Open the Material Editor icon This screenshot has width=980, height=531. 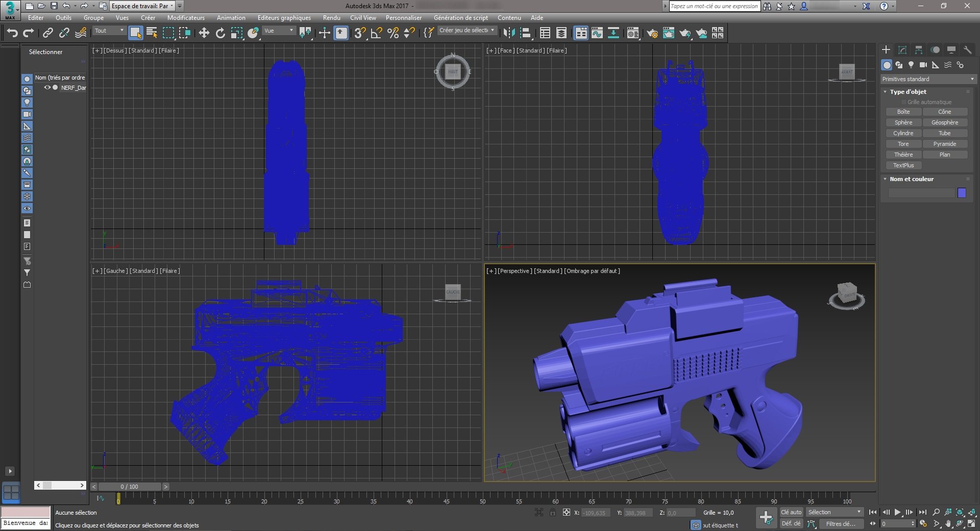633,33
